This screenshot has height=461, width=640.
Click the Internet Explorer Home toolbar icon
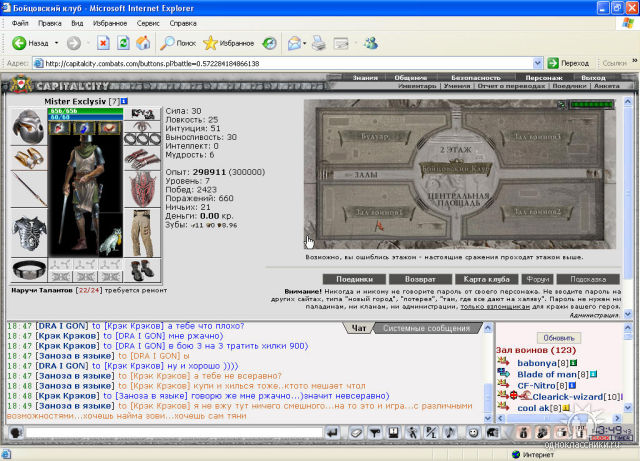(x=143, y=43)
